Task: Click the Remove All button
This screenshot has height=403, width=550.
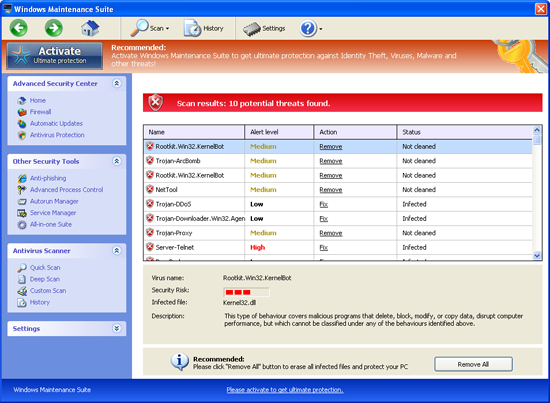Action: pyautogui.click(x=473, y=364)
